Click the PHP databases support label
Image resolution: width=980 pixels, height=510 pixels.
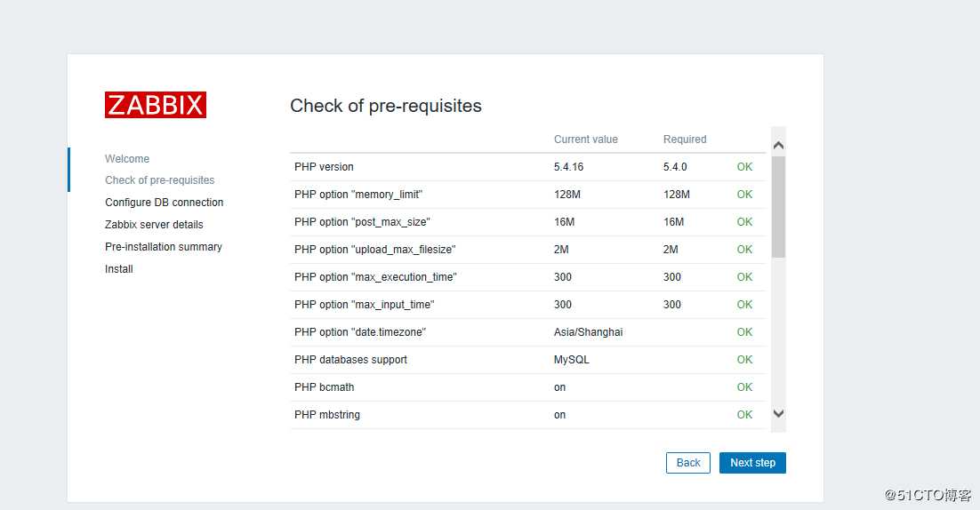point(350,359)
